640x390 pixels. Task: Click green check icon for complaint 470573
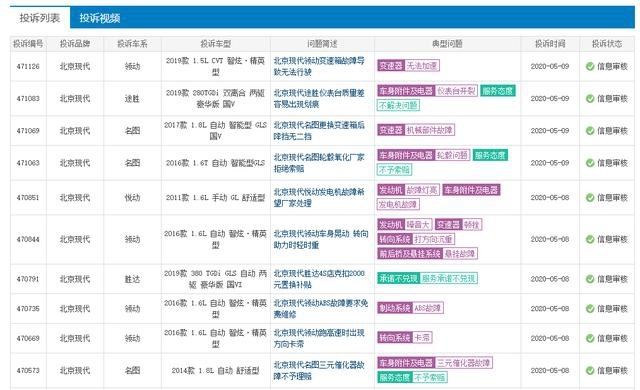tap(590, 370)
